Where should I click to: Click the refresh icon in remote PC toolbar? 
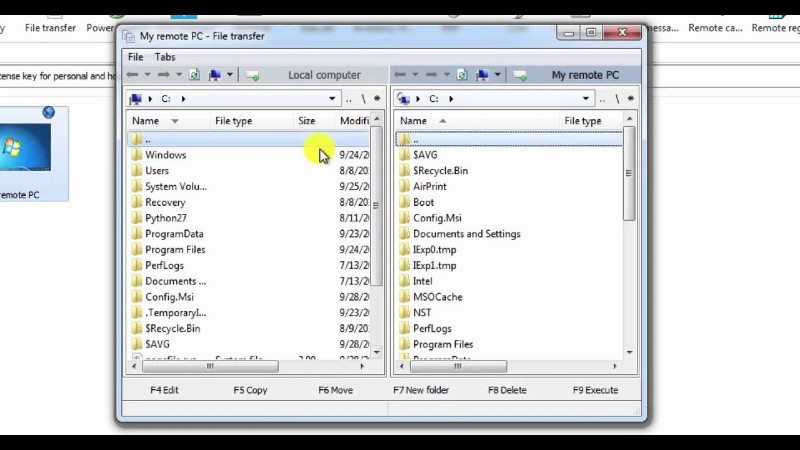pos(461,75)
